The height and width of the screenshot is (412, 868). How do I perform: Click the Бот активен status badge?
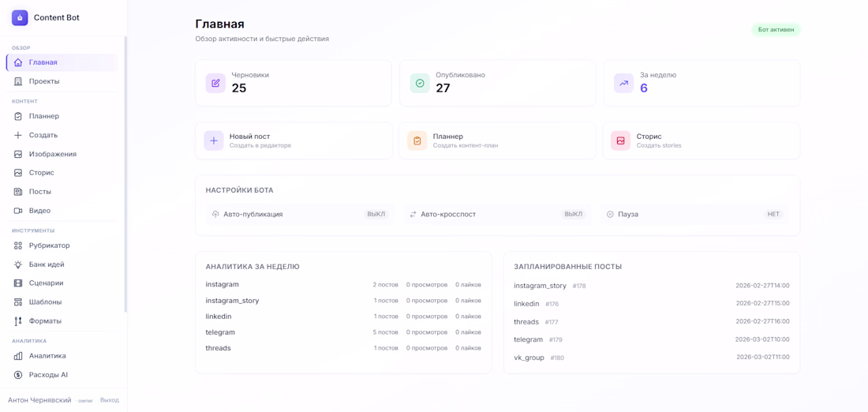click(776, 30)
